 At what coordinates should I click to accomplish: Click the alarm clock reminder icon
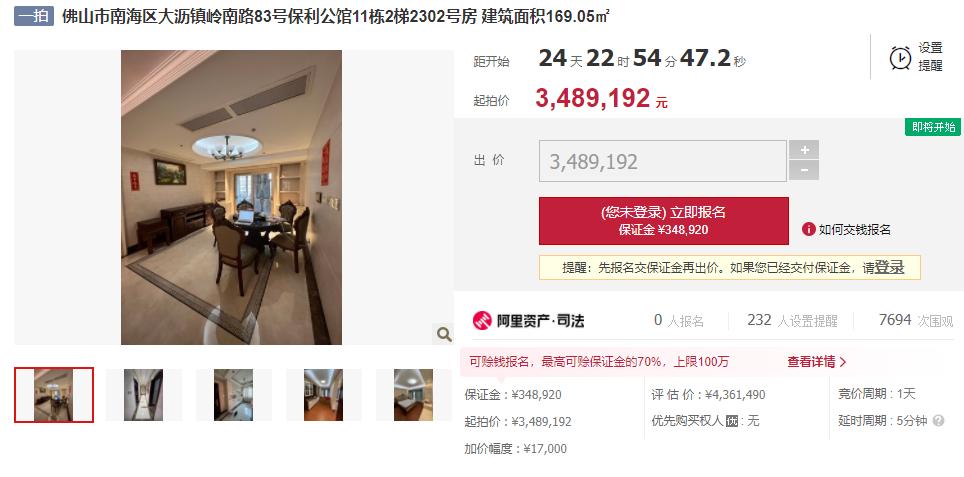[x=900, y=58]
